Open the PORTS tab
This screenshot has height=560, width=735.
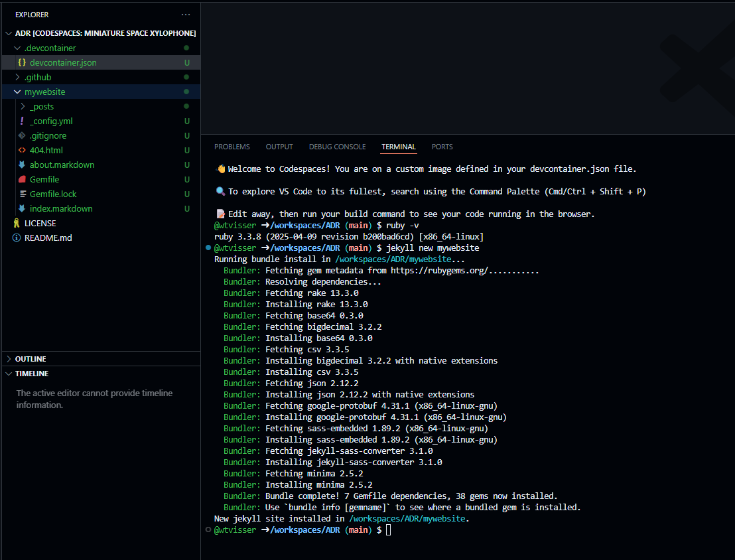point(442,147)
